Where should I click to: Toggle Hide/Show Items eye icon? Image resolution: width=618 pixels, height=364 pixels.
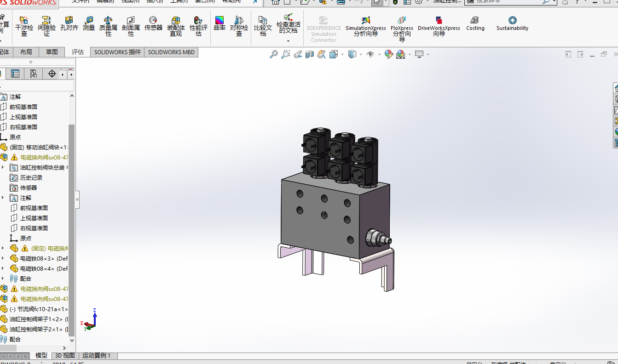click(x=370, y=54)
